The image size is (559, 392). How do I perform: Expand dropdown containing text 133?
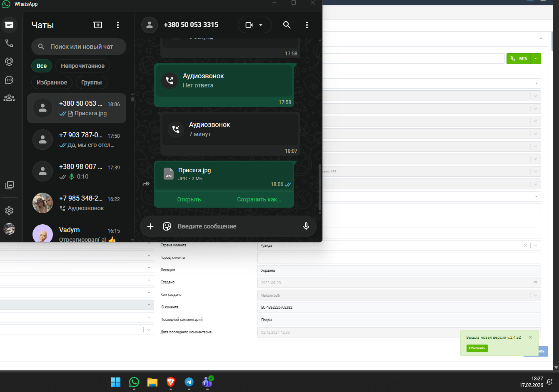(536, 171)
